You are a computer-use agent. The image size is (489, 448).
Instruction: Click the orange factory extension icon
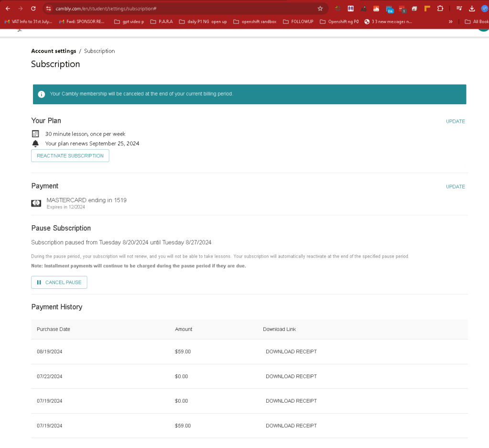pyautogui.click(x=376, y=9)
